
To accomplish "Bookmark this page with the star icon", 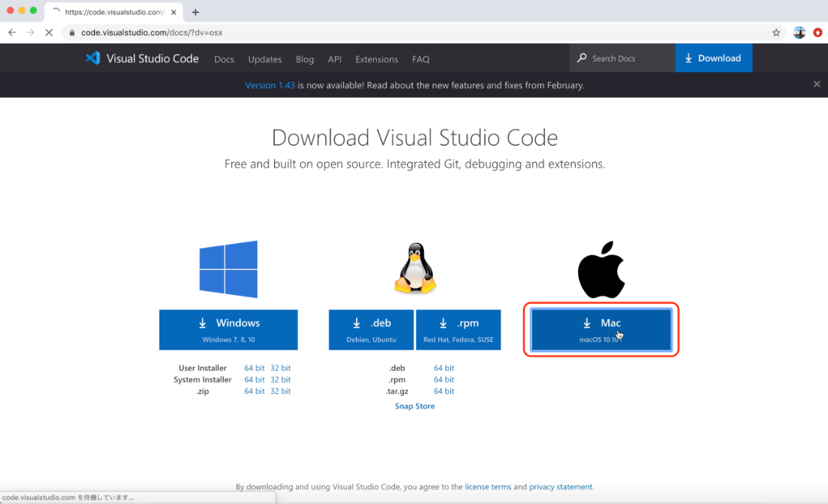I will 776,32.
